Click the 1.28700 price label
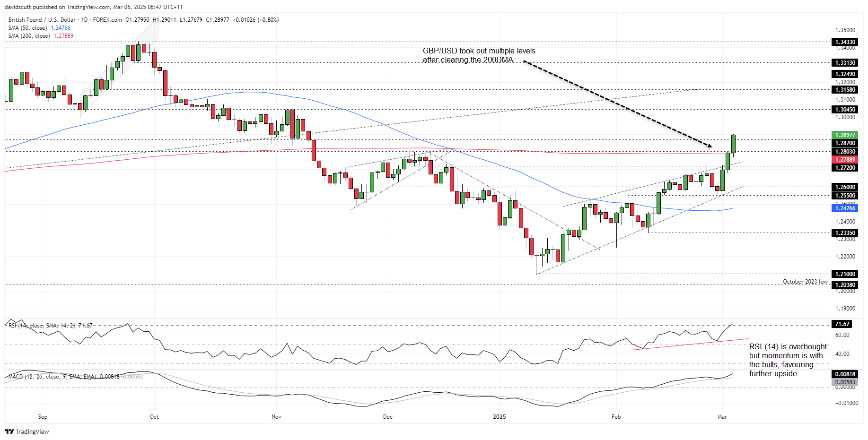 (x=845, y=143)
